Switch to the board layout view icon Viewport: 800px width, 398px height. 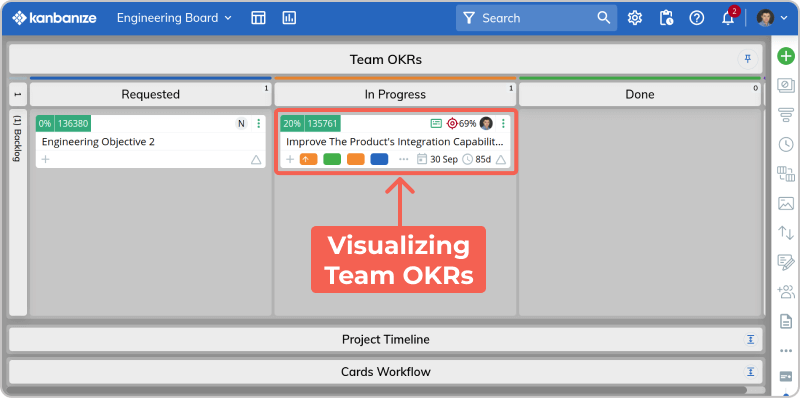coord(259,18)
